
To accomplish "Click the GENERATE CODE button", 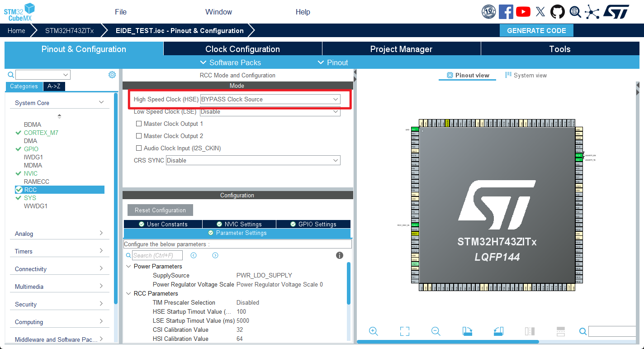I will pyautogui.click(x=536, y=30).
